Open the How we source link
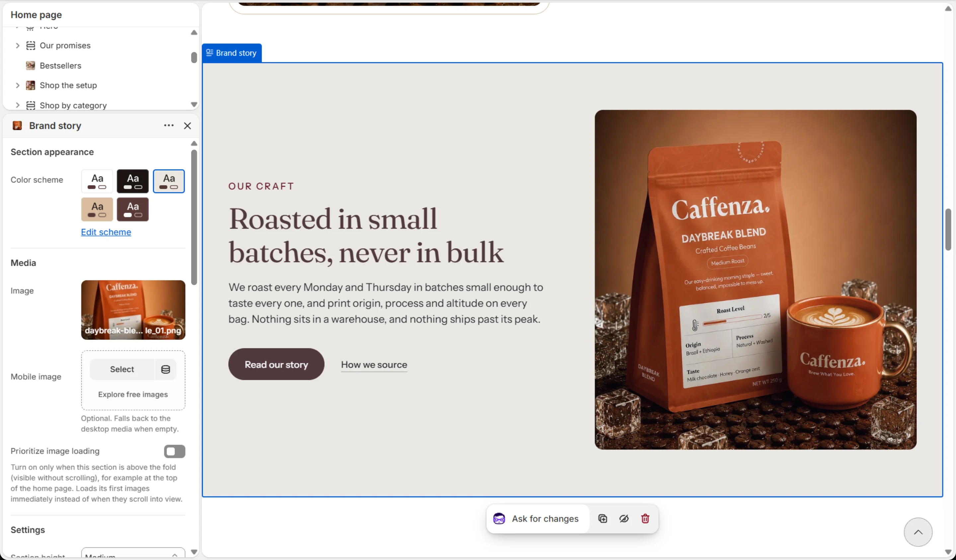 tap(374, 365)
